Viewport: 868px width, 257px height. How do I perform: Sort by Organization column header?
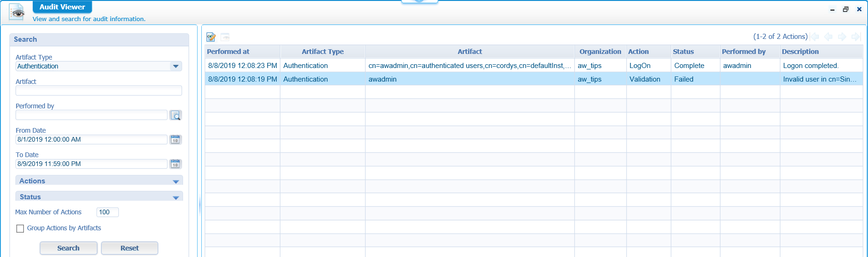click(600, 52)
